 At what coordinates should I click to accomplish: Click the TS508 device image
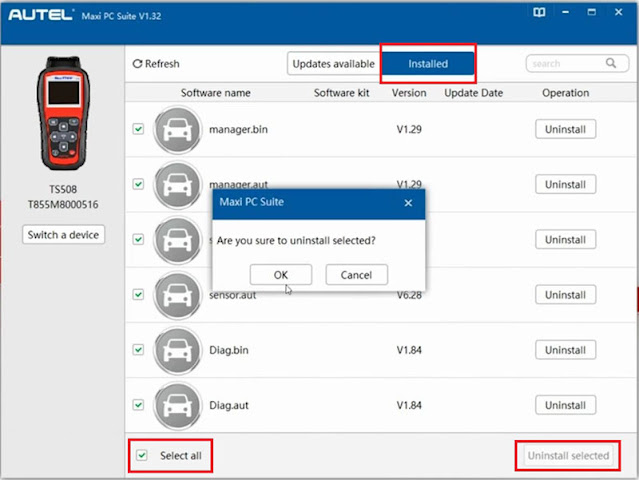[x=63, y=113]
